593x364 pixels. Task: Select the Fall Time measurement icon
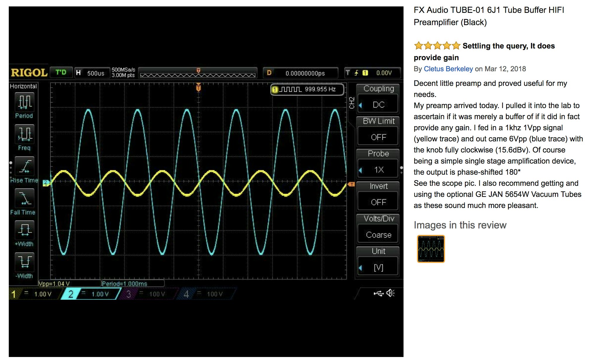coord(25,198)
